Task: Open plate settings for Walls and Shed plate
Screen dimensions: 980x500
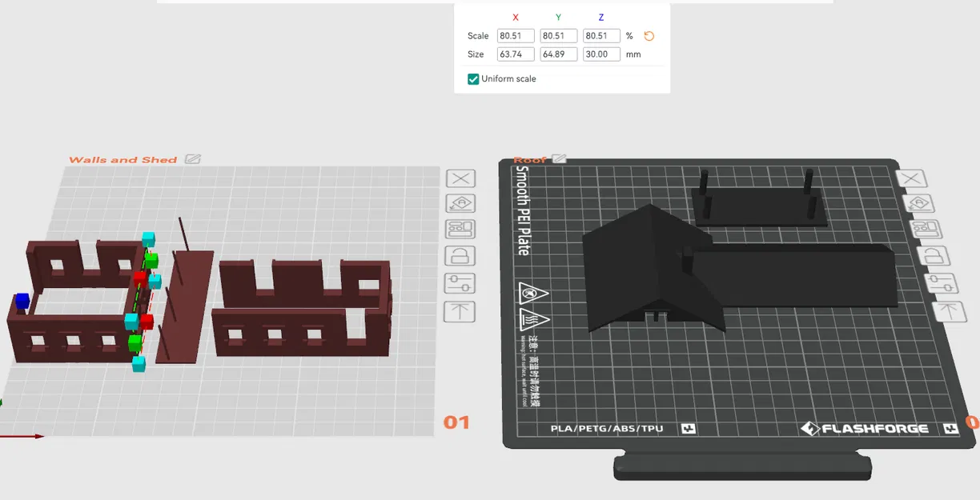Action: 460,283
